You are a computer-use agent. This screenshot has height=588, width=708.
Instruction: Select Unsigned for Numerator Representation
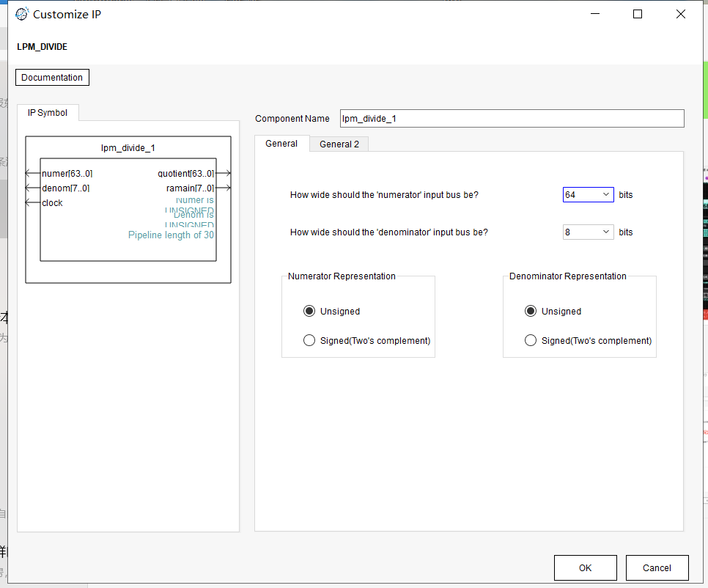(x=309, y=311)
